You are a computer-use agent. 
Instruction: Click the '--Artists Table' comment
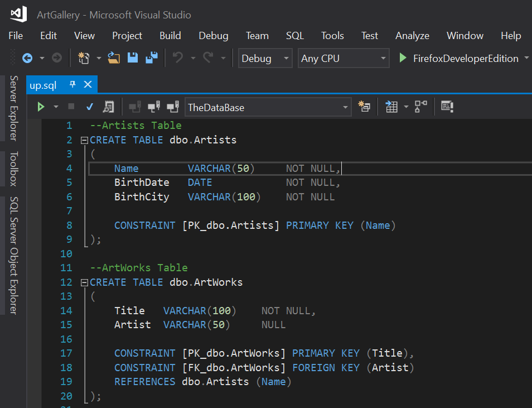point(136,126)
